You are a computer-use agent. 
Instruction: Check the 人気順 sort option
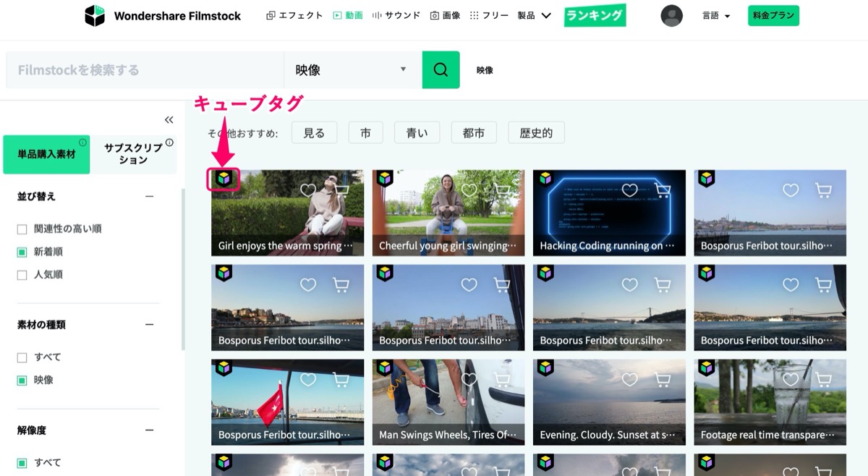coord(22,276)
